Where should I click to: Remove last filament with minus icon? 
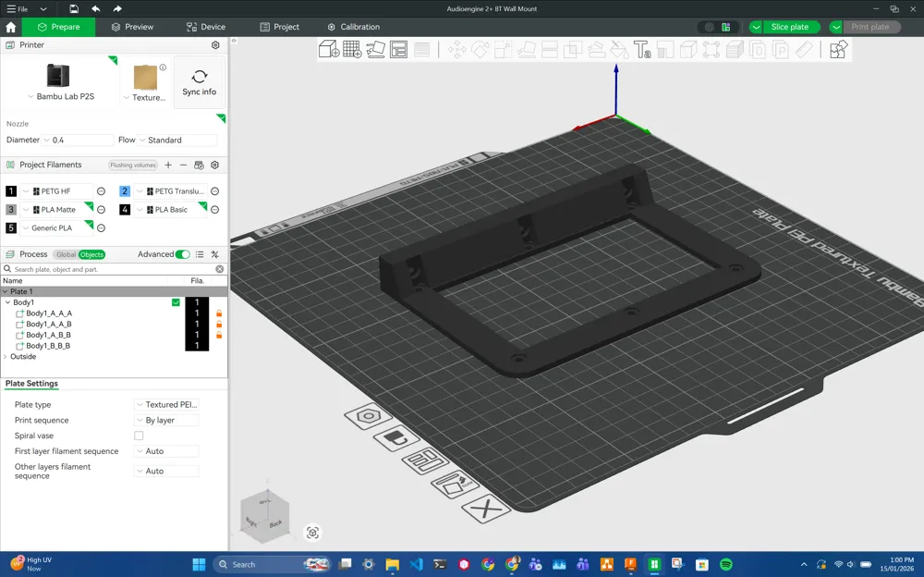(183, 166)
